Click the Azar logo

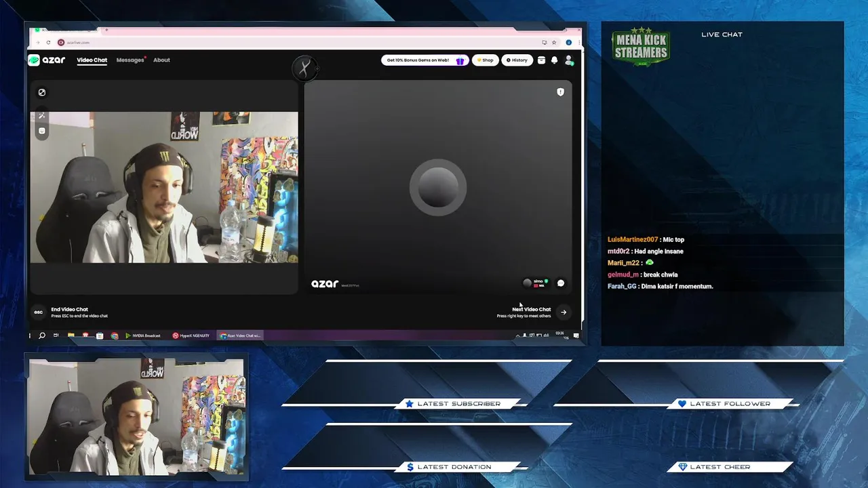tap(47, 60)
